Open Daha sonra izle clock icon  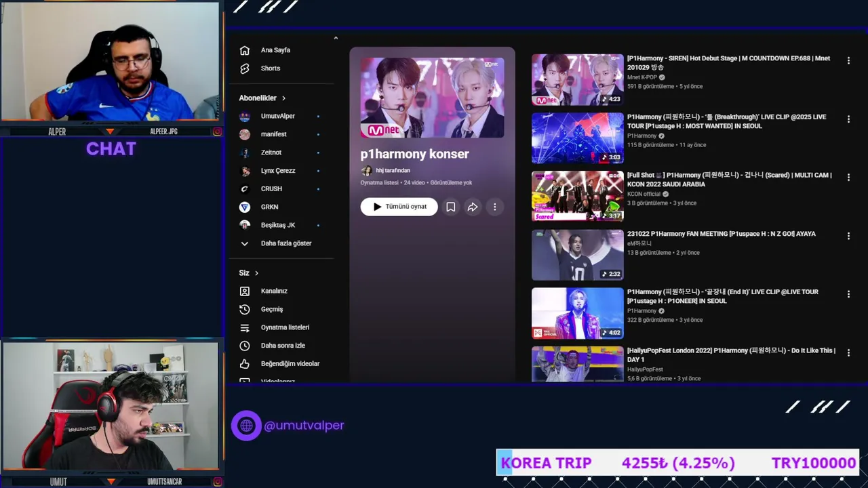coord(245,346)
